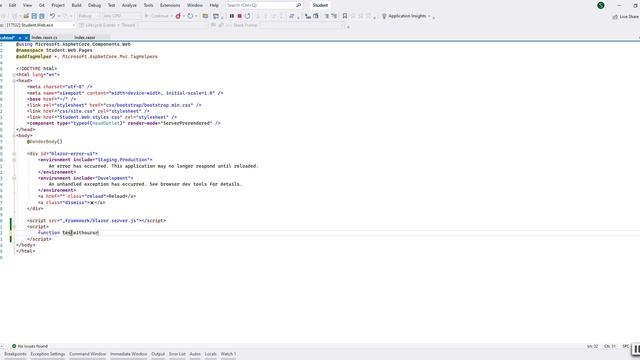Click the Continue debugging button
Viewport: 640px width, 360px height.
coord(157,16)
